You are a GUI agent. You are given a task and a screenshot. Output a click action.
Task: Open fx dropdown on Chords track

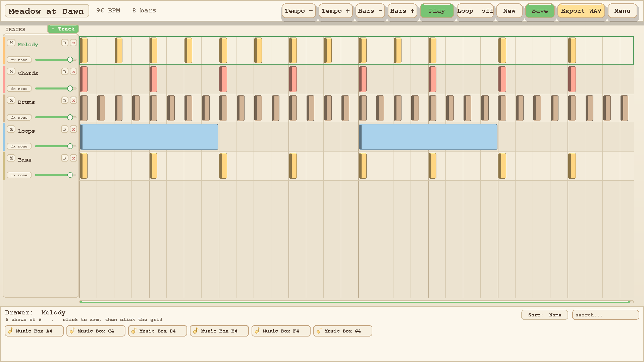click(19, 89)
